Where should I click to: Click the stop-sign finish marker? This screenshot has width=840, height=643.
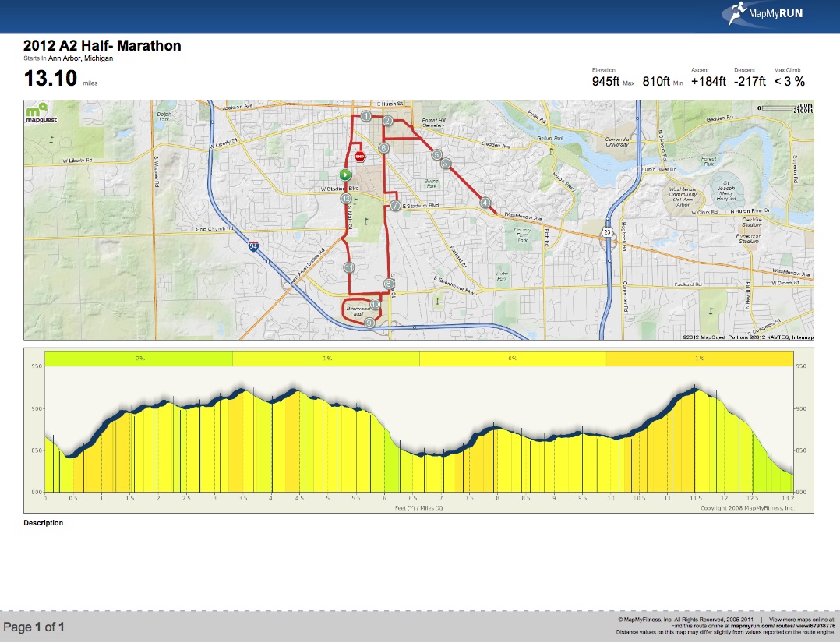pyautogui.click(x=359, y=157)
